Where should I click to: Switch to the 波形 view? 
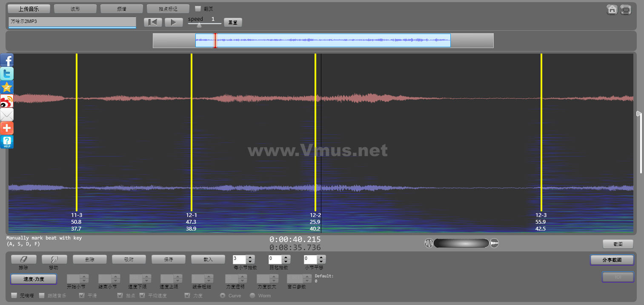(75, 9)
